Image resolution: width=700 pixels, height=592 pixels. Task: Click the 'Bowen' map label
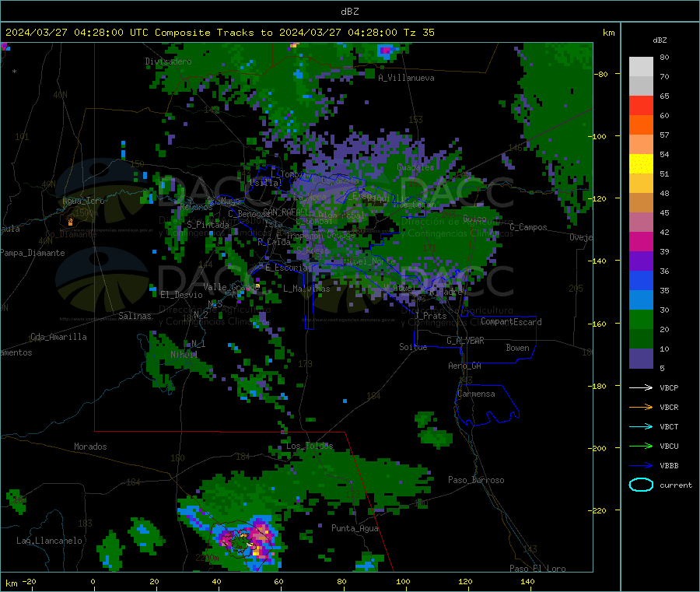517,348
